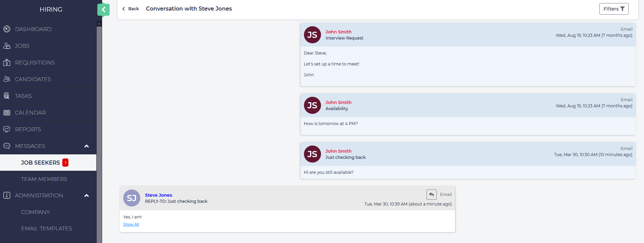Go to Company settings page
Screen dimensions: 644x243
pyautogui.click(x=35, y=212)
